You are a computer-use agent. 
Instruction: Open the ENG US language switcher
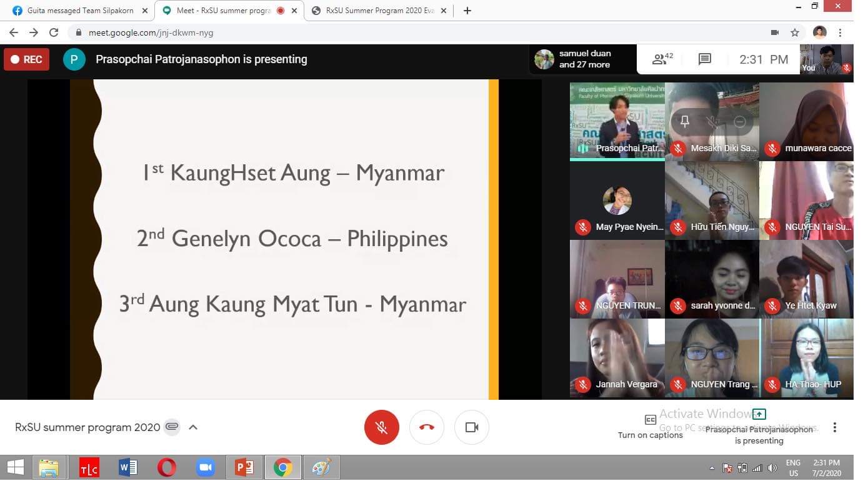click(793, 468)
